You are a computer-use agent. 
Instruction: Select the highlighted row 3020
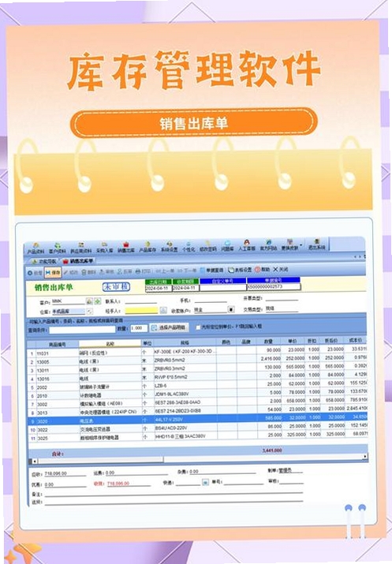coord(197,419)
